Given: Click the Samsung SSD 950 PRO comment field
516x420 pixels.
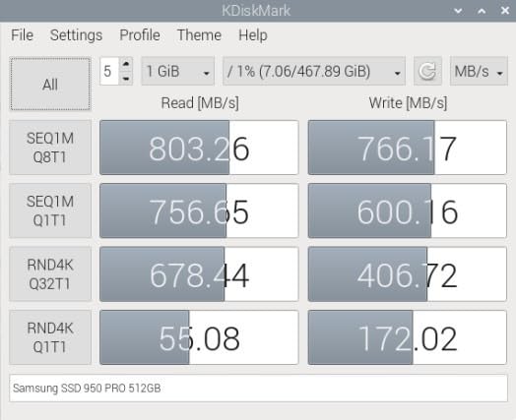Looking at the screenshot, I should [258, 389].
